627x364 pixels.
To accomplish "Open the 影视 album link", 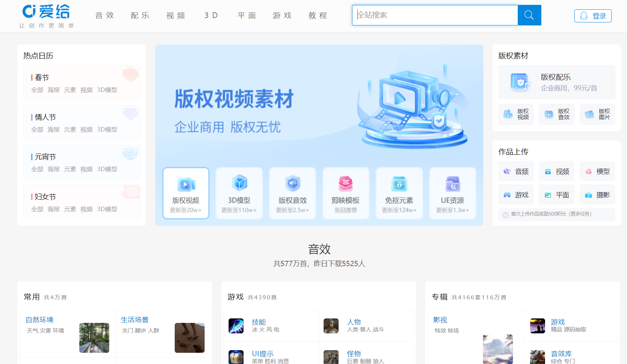I will pyautogui.click(x=440, y=320).
